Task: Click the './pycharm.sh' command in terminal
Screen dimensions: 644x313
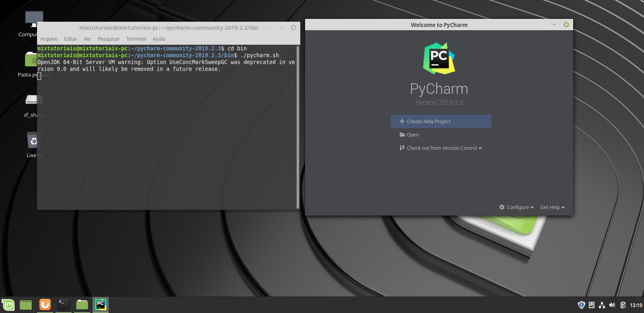Action: pyautogui.click(x=260, y=55)
